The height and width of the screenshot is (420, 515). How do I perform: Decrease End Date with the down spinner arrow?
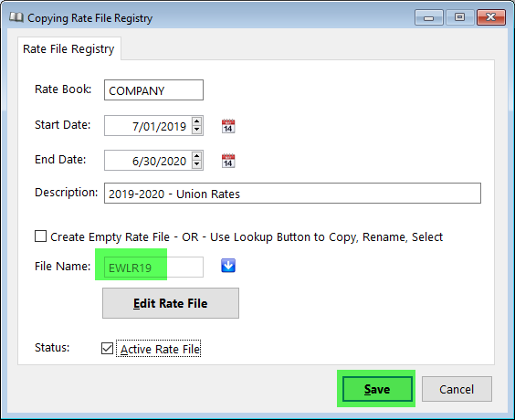pyautogui.click(x=196, y=164)
